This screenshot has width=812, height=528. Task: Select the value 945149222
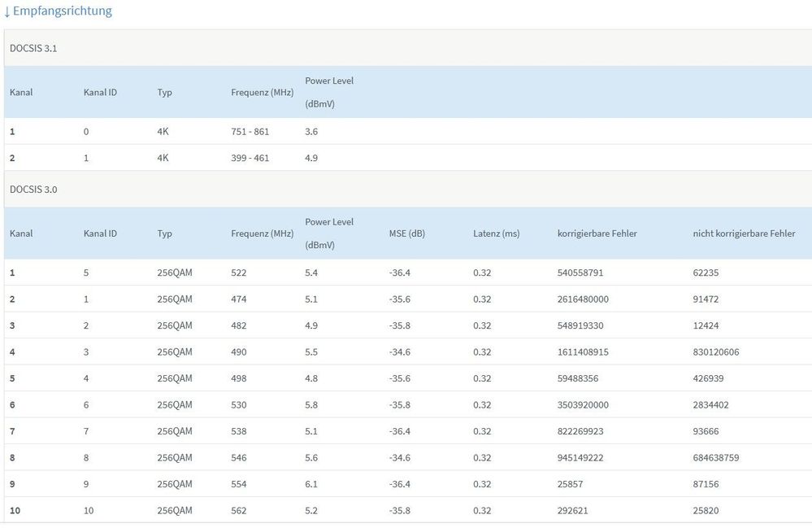[580, 457]
